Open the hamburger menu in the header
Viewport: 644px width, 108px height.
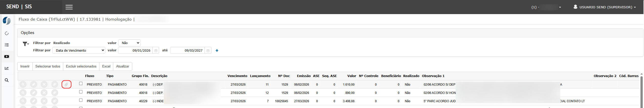tap(69, 7)
